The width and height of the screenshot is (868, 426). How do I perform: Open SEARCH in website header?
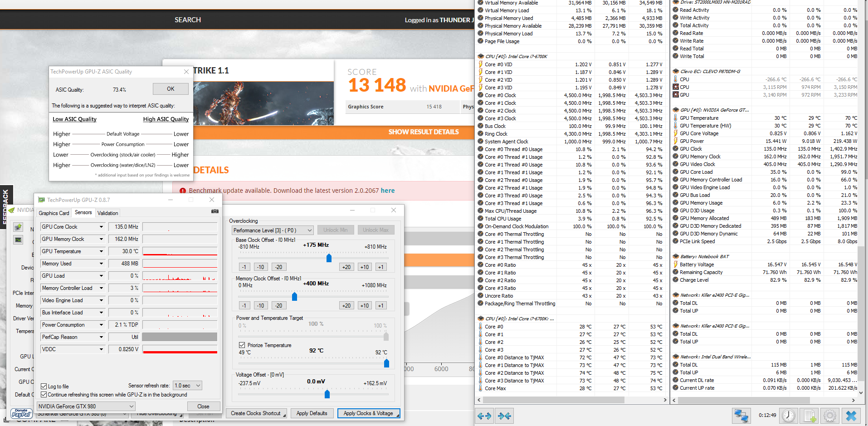(x=188, y=20)
